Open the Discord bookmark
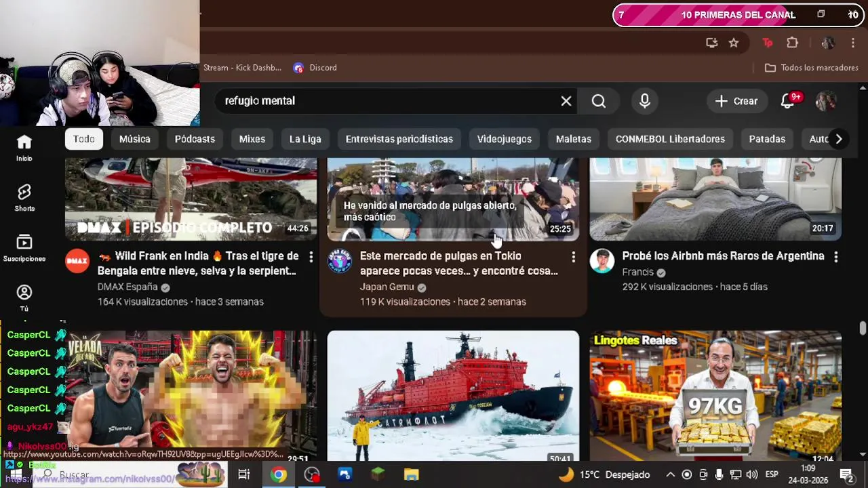868x488 pixels. coord(315,68)
